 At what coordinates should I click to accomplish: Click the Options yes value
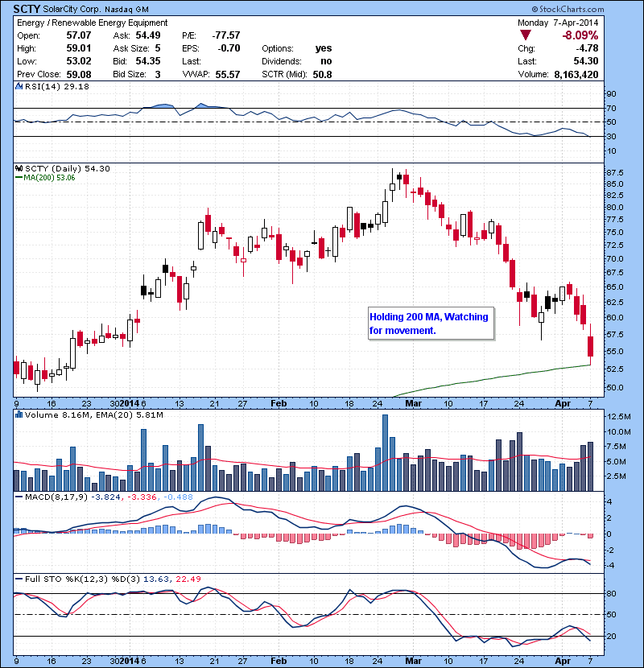coord(324,48)
